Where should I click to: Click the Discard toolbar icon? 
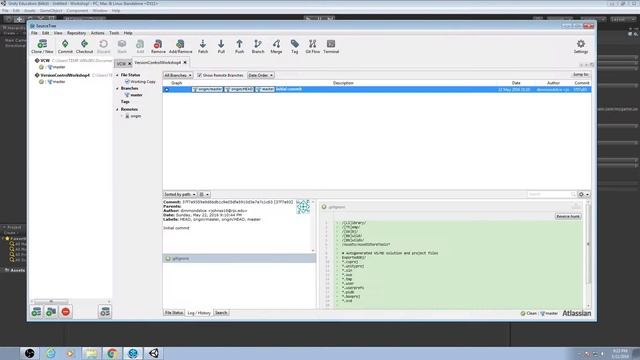tap(104, 47)
